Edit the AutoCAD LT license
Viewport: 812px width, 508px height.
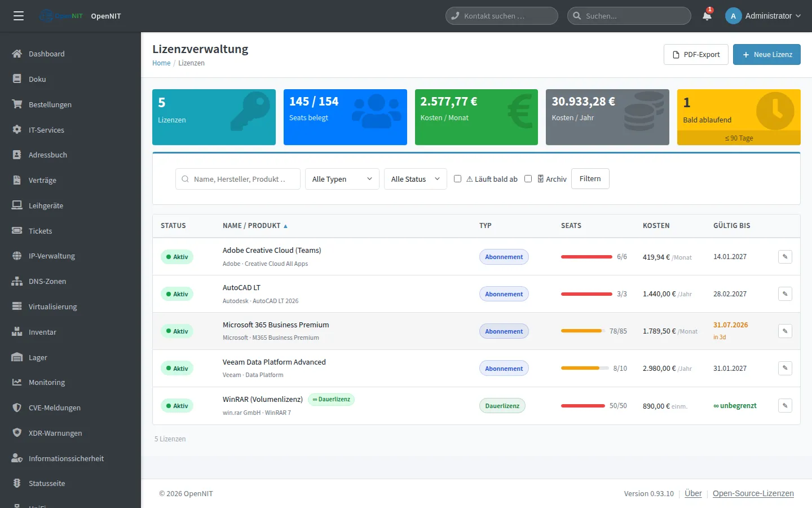(x=785, y=294)
